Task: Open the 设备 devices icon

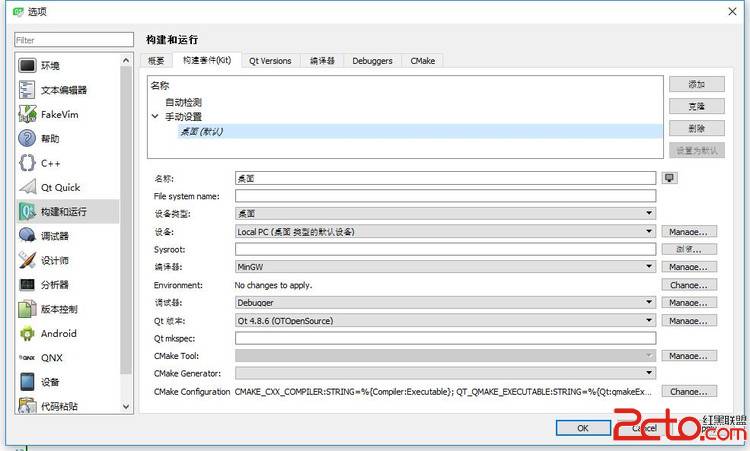Action: point(27,382)
